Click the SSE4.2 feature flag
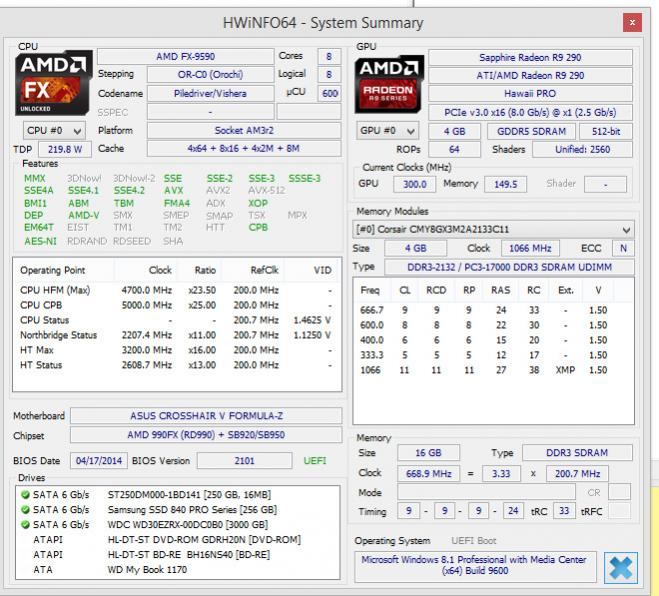Screen dimensions: 659x596 tap(129, 191)
